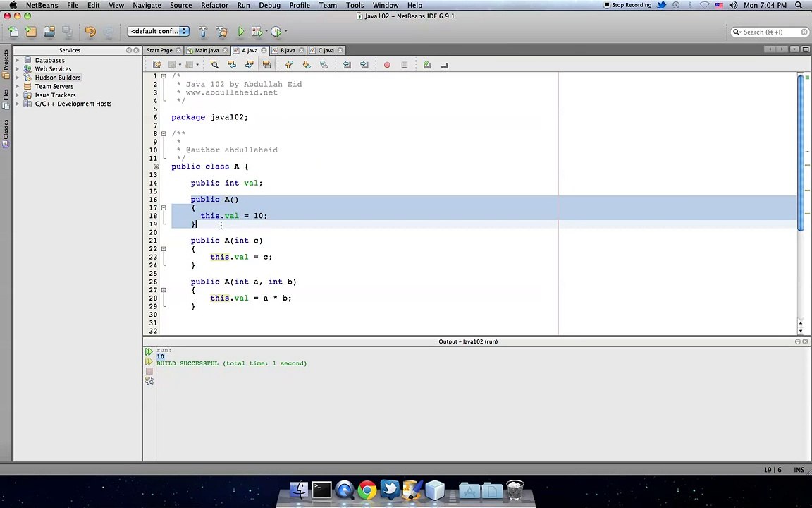Image resolution: width=812 pixels, height=508 pixels.
Task: Minimize the Output panel
Action: (x=797, y=341)
